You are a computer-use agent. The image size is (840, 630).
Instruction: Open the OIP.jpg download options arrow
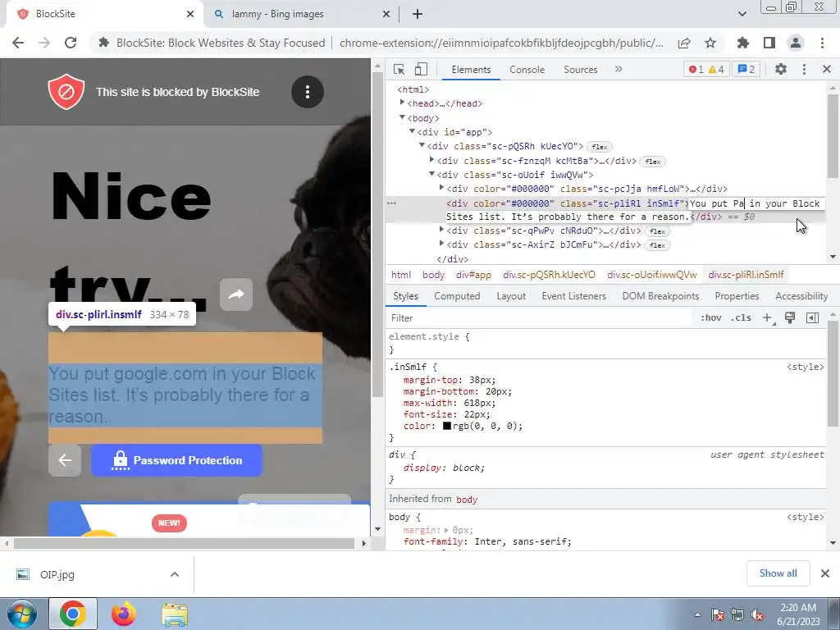[175, 574]
